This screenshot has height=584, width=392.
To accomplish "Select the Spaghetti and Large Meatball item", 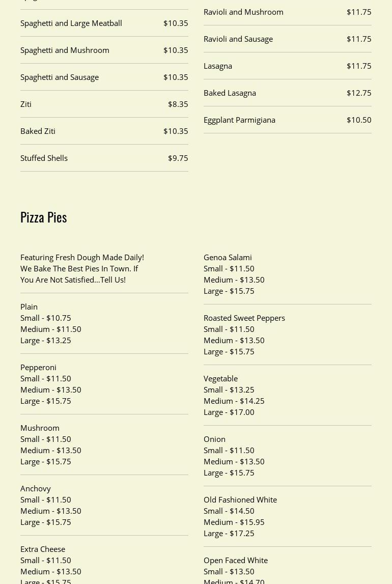I will 71,23.
